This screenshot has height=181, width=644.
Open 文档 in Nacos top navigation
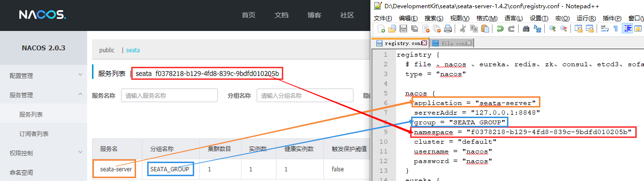281,15
